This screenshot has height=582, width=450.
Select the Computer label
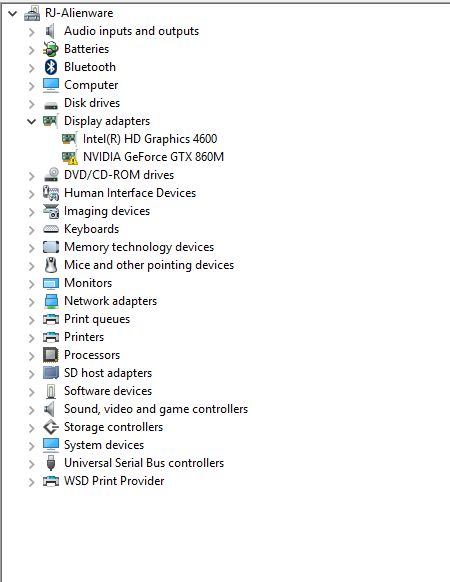coord(91,85)
